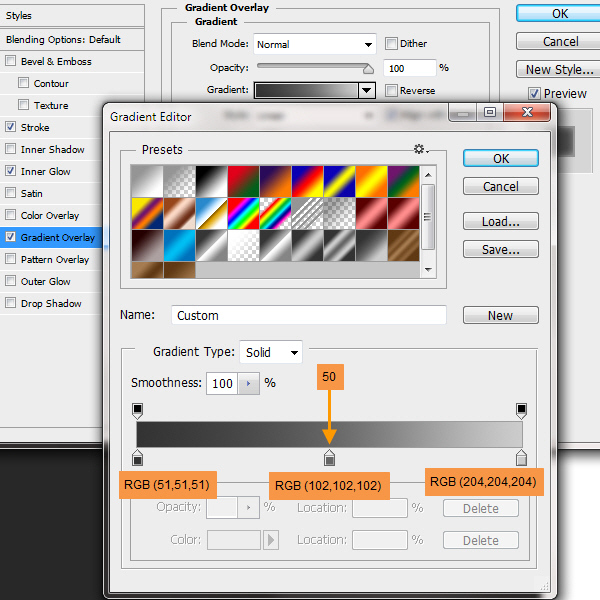The height and width of the screenshot is (600, 600).
Task: Open the Blend Mode Normal dropdown
Action: [314, 44]
